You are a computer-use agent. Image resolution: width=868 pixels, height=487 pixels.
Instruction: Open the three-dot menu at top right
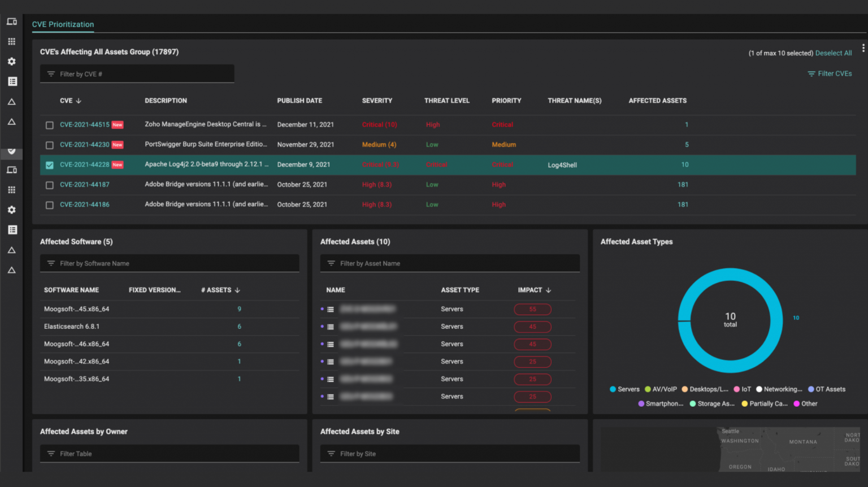point(863,48)
